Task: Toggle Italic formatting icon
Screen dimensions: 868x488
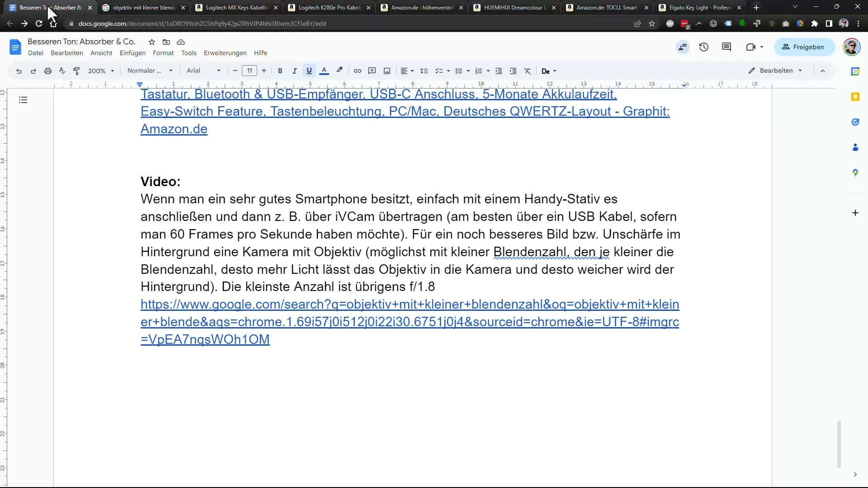Action: click(294, 70)
